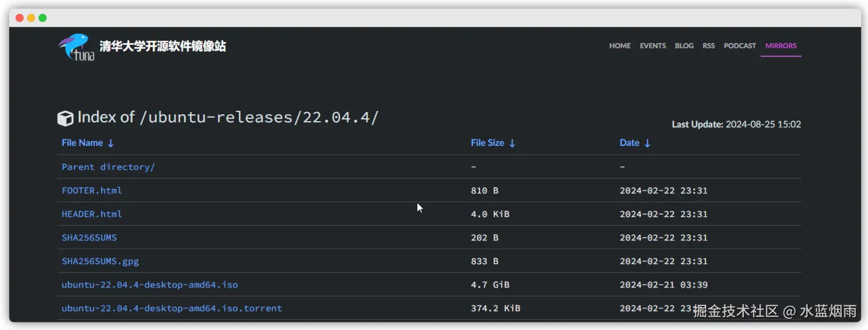Click the Index of /ubuntu-releases/22.04.4/ heading

coord(228,118)
